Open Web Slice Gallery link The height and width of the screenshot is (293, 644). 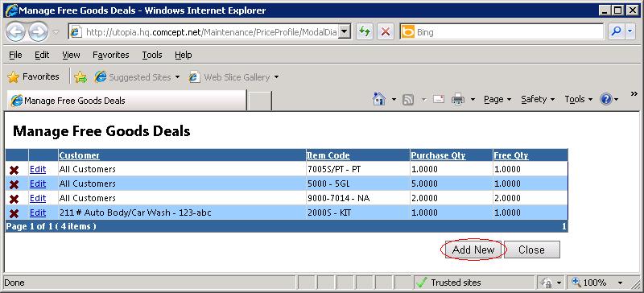coord(229,76)
